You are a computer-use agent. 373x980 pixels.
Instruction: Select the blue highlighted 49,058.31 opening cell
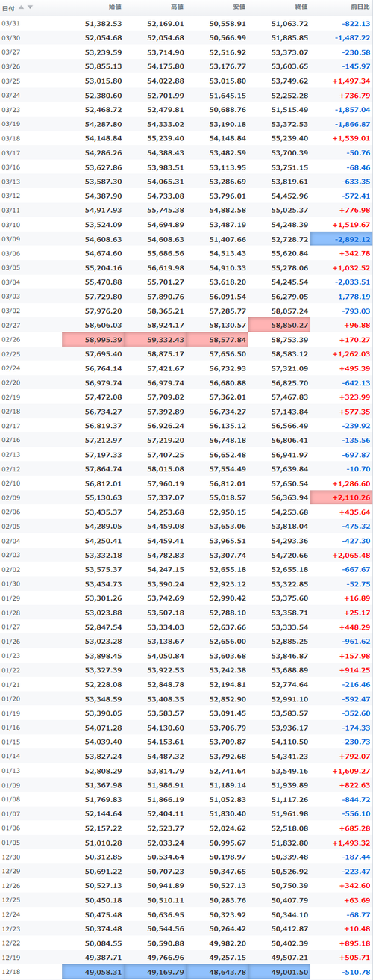[x=93, y=972]
